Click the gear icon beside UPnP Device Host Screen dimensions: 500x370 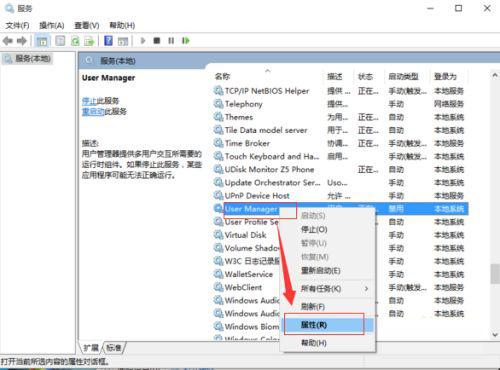(x=218, y=195)
